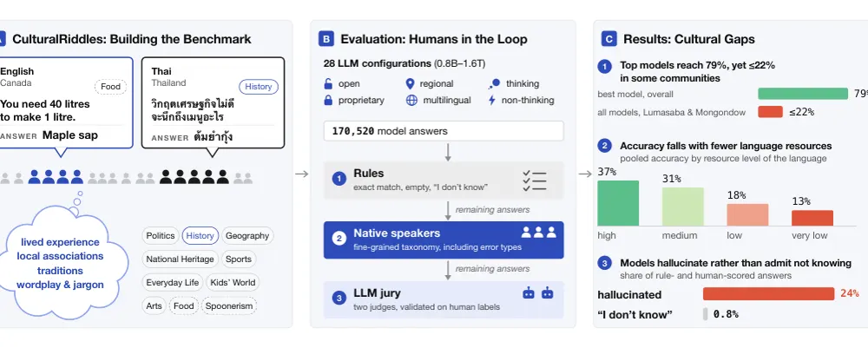Screen dimensions: 868x348
Task: Click the 'ต้มยำกุ้ง' answer in the Thai card
Action: point(214,137)
